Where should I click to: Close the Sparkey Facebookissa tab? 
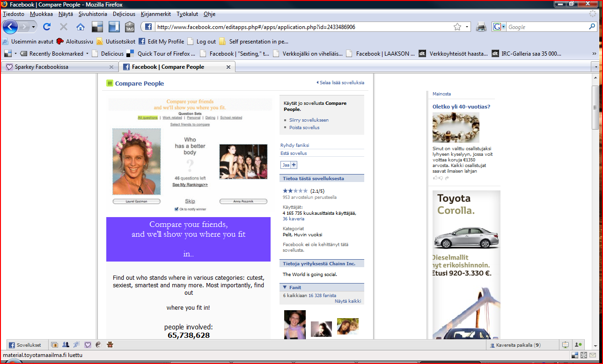pos(111,67)
